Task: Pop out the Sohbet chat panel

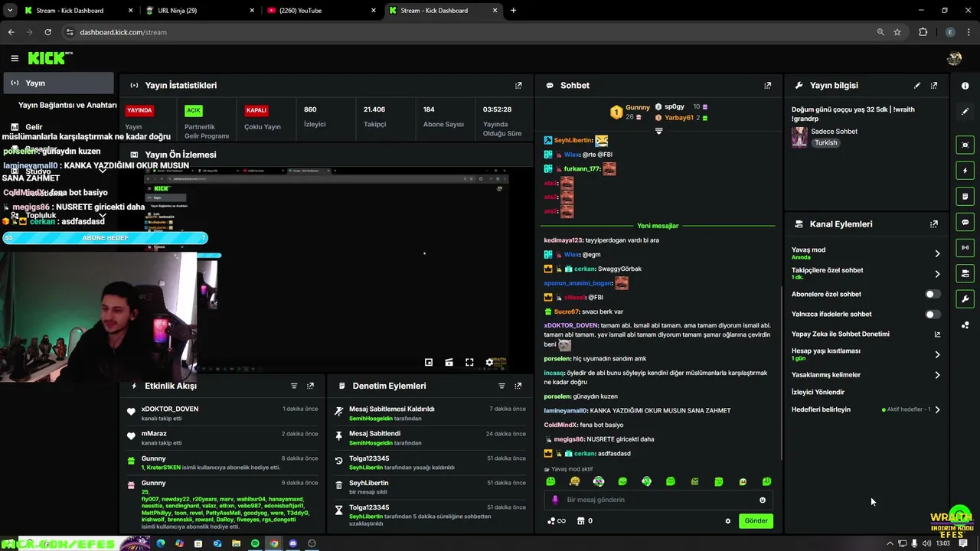Action: [x=768, y=86]
